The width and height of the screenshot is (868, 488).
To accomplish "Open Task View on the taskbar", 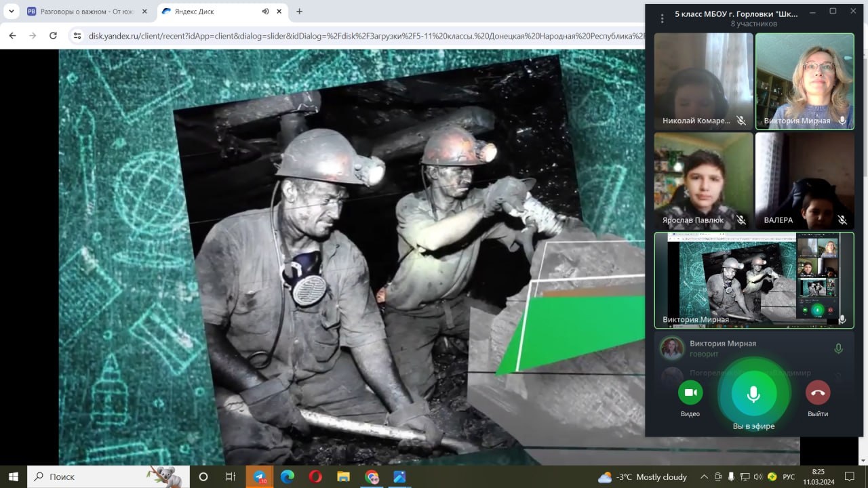I will coord(230,476).
